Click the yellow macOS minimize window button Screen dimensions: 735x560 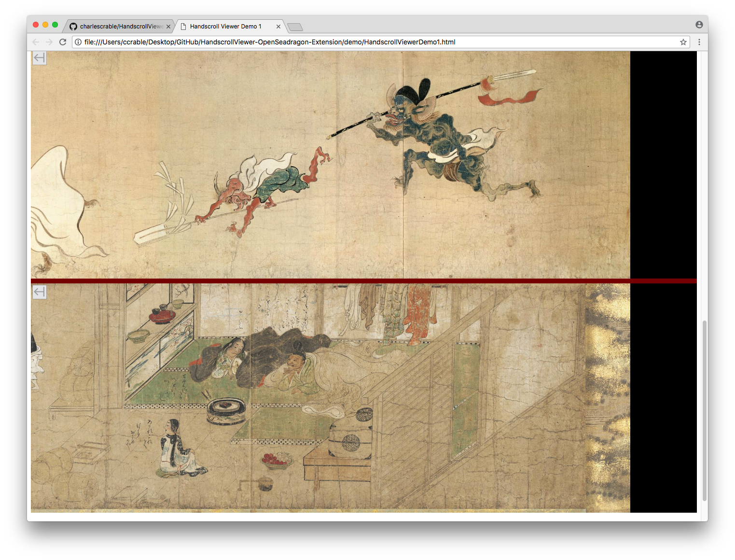45,25
